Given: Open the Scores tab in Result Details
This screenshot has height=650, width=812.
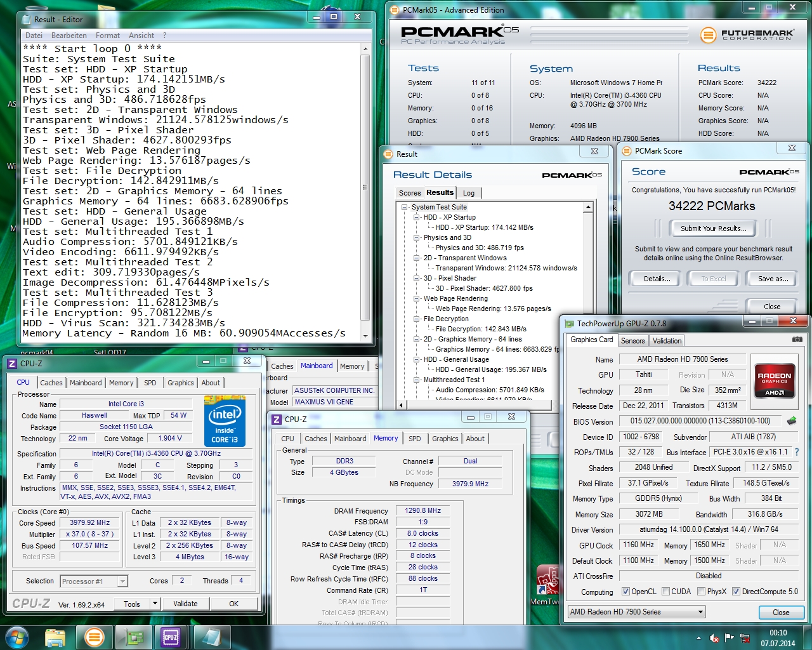Looking at the screenshot, I should pyautogui.click(x=410, y=193).
